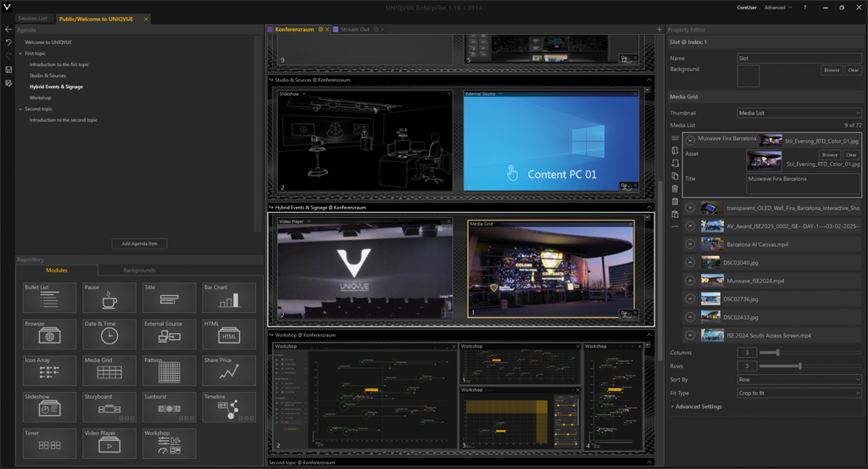Viewport: 868px width, 469px height.
Task: Pick the Bar Chart module
Action: tap(229, 298)
